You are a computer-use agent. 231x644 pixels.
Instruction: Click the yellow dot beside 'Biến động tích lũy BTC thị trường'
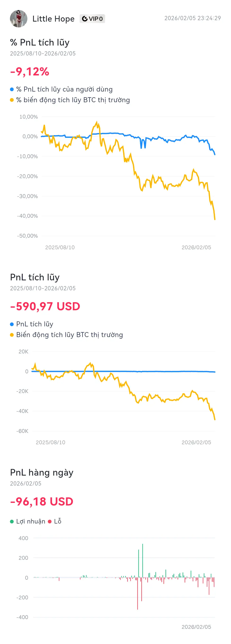click(x=12, y=335)
